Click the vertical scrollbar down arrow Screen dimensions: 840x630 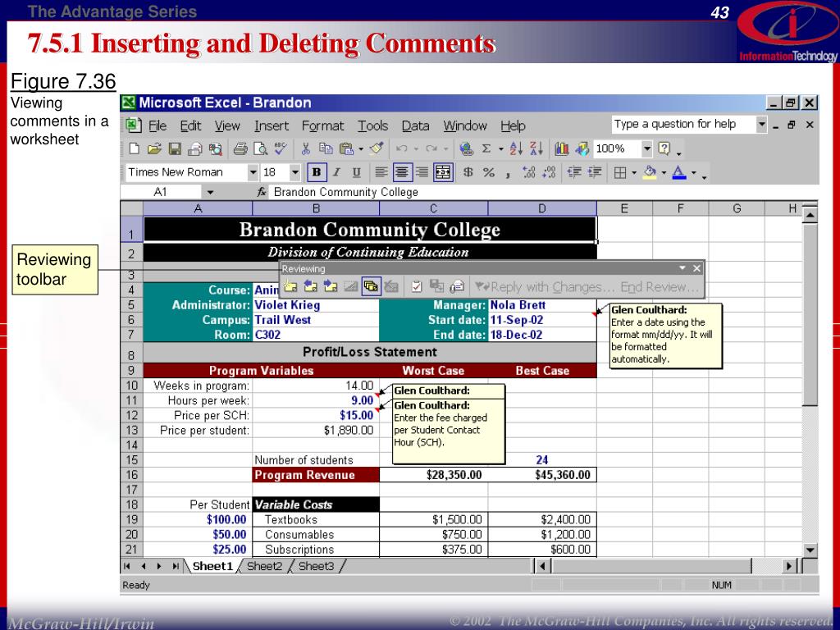click(810, 550)
